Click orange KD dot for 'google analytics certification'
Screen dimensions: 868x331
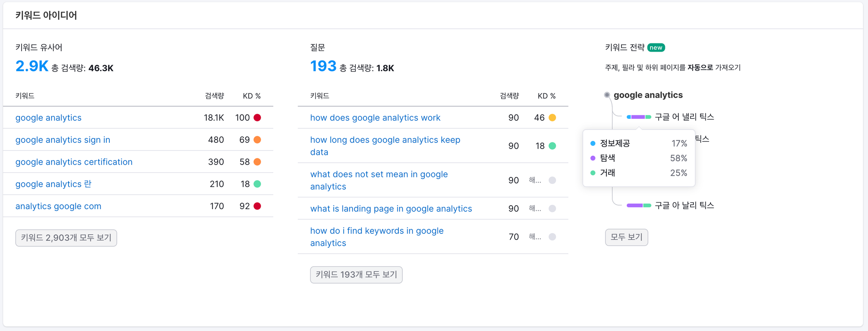(x=257, y=162)
